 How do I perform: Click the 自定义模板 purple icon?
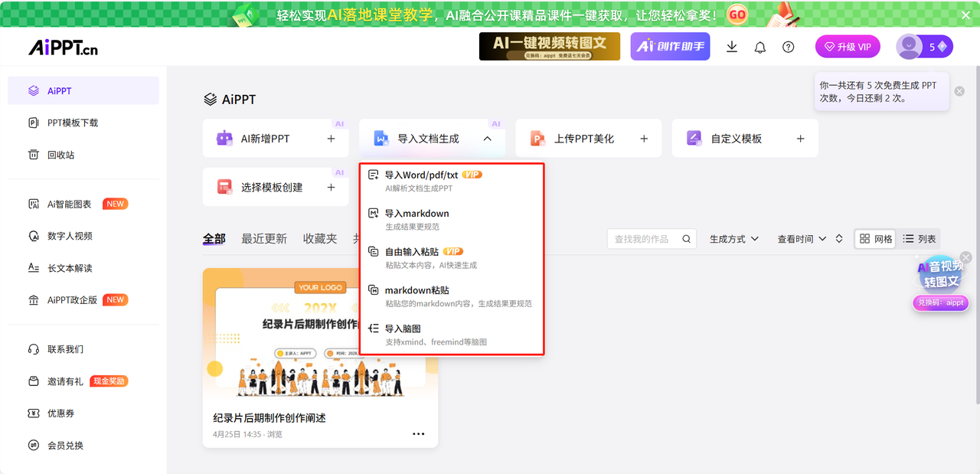point(694,139)
